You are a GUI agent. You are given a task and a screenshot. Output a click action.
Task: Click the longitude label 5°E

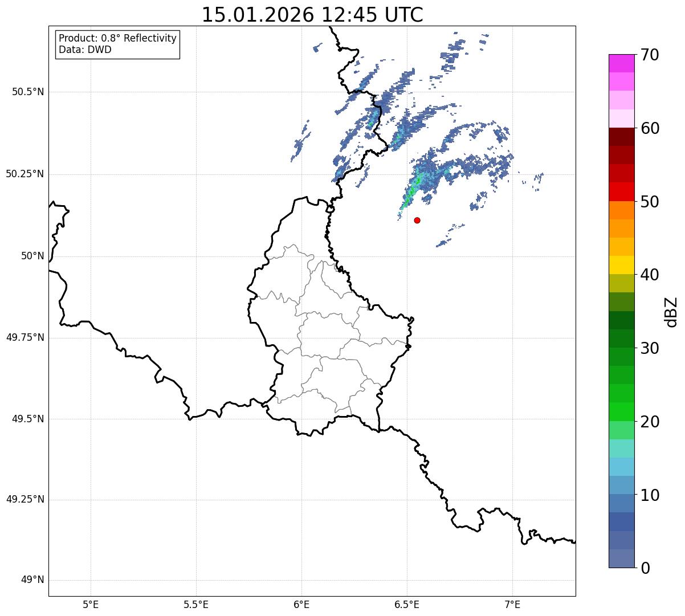[x=91, y=604]
